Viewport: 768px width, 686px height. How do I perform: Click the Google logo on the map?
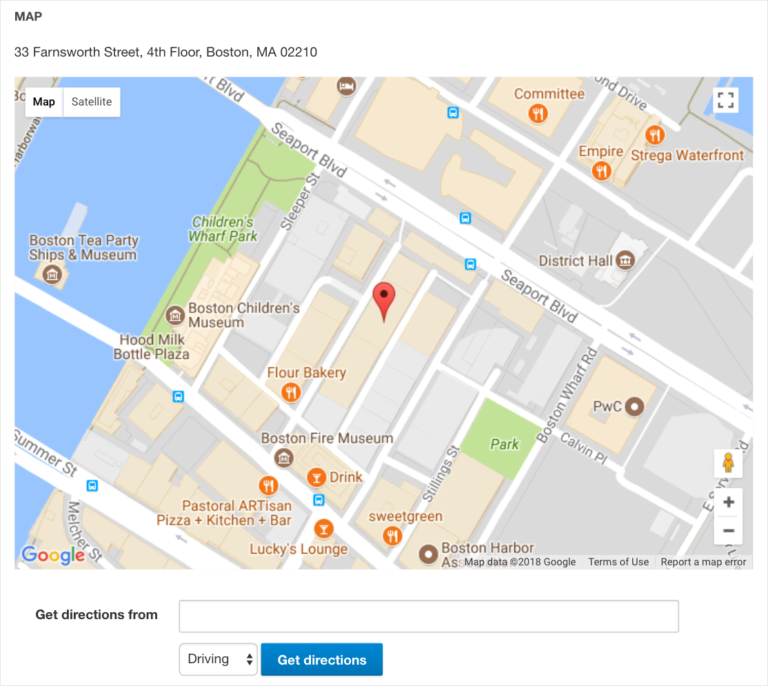[x=53, y=556]
